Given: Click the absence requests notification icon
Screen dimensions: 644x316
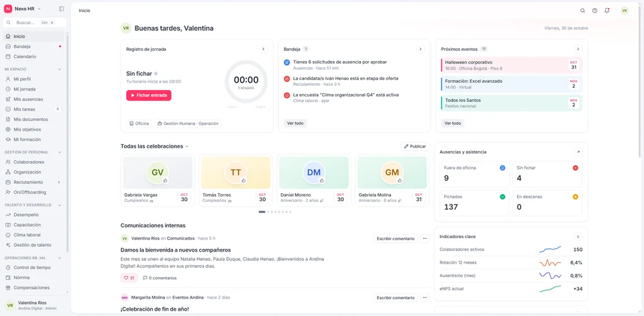Looking at the screenshot, I should [x=286, y=62].
